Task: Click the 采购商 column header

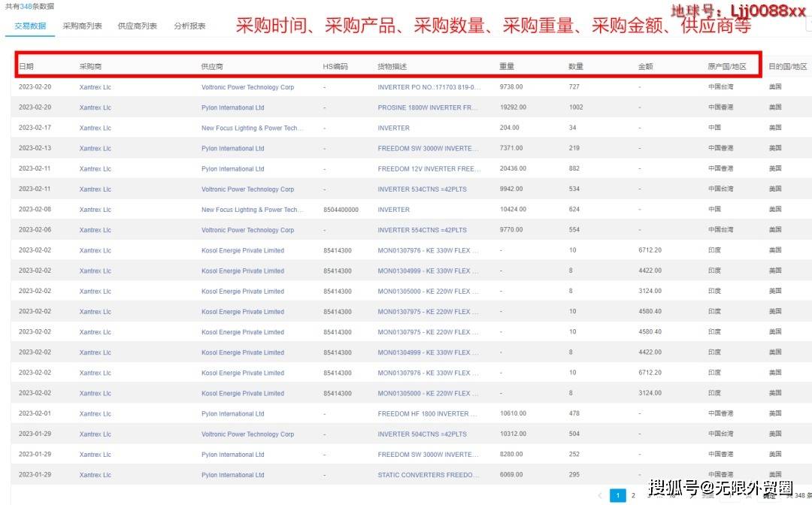Action: point(91,66)
